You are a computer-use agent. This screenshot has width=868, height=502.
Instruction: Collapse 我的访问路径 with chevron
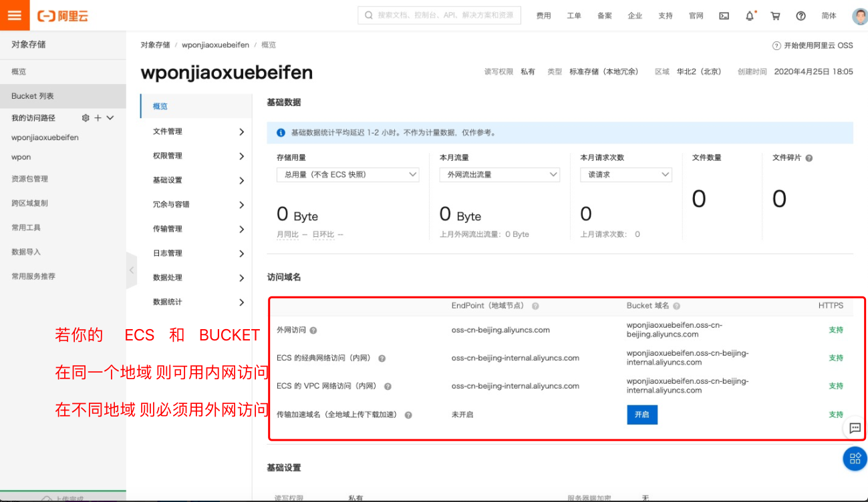[110, 117]
